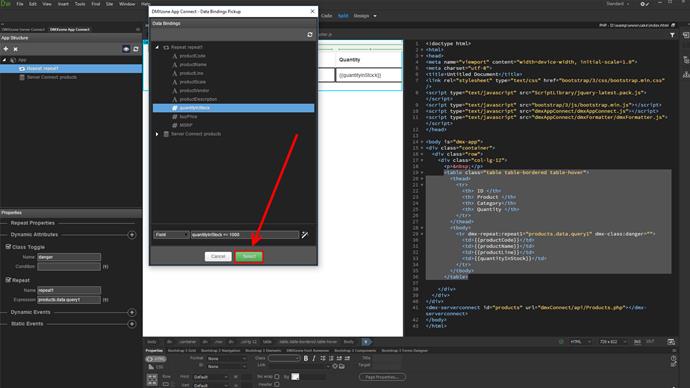The height and width of the screenshot is (388, 690).
Task: Add a Dynamic Attribute with plus icon
Action: pos(132,235)
